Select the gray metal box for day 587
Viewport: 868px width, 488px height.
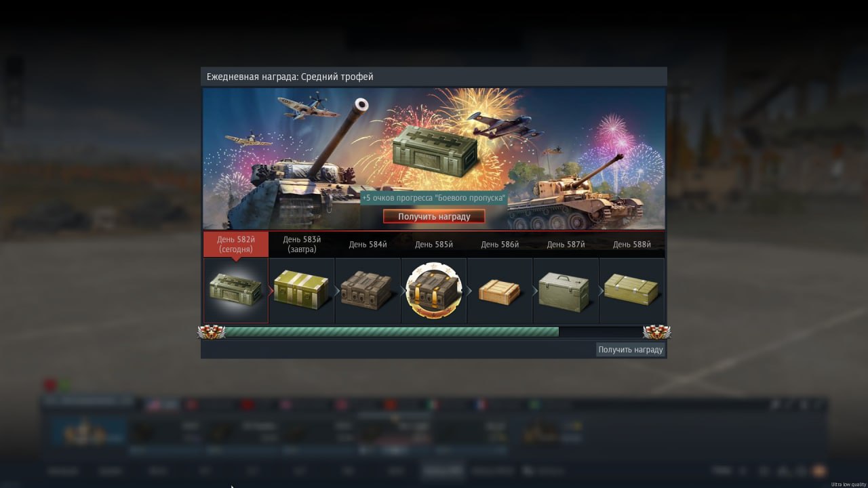click(566, 290)
